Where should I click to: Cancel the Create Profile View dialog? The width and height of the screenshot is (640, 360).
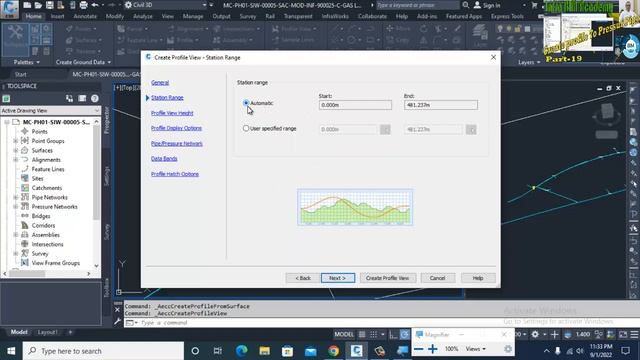coord(437,278)
